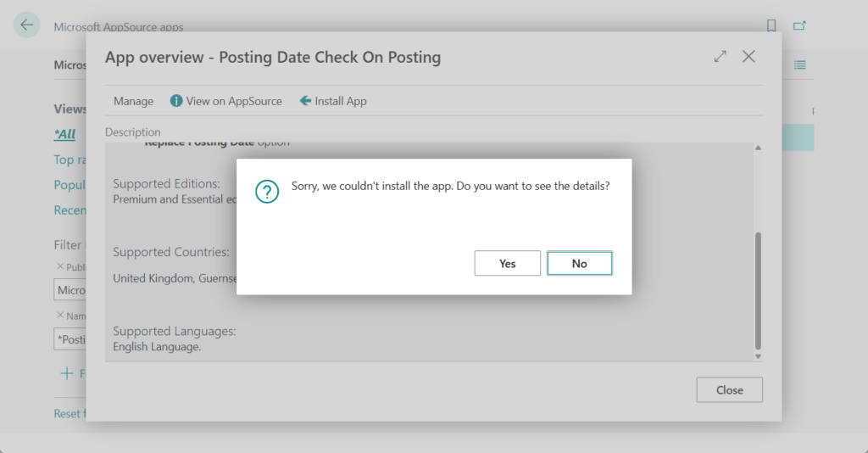868x453 pixels.
Task: Remove the Name filter with its X
Action: pos(59,316)
